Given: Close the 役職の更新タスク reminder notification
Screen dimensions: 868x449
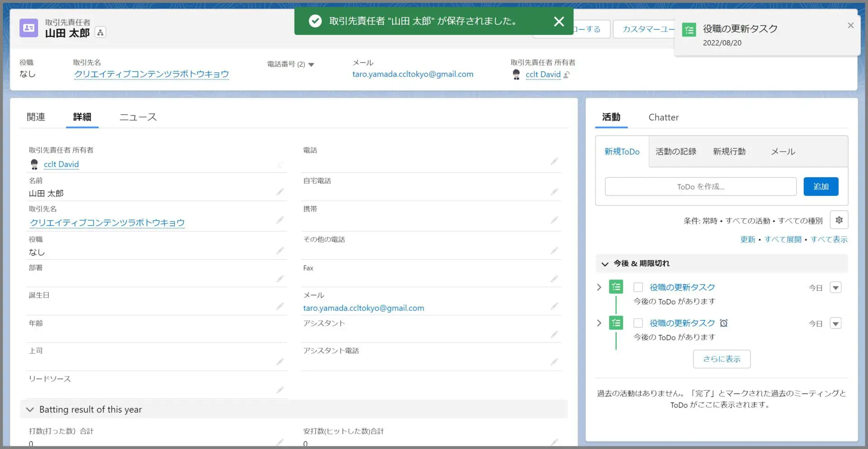Looking at the screenshot, I should click(x=850, y=25).
